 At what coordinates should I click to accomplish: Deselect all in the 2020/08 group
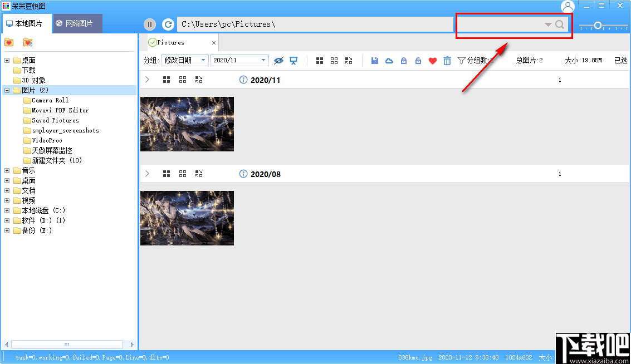click(183, 174)
